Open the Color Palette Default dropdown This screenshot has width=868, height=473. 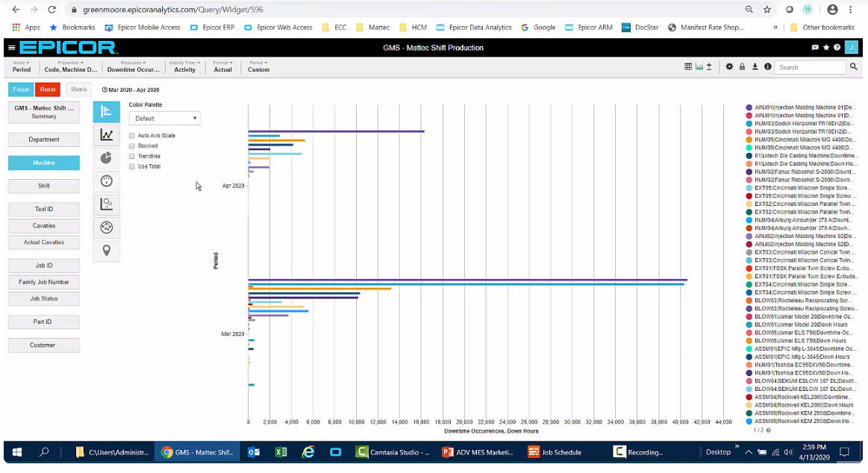tap(164, 119)
